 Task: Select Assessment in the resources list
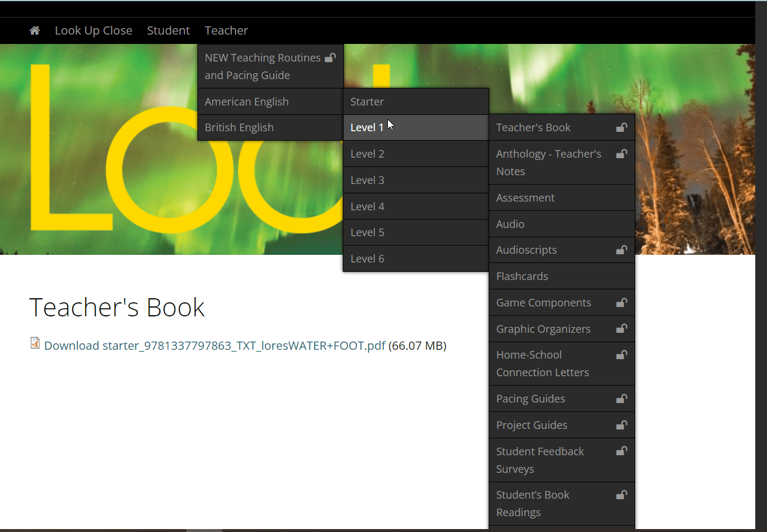point(525,197)
